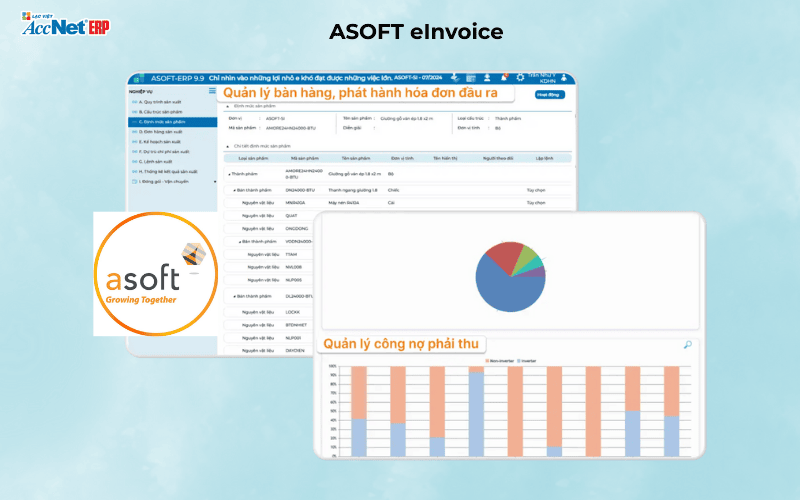Open A. Quy trình sản xuất

coord(160,102)
